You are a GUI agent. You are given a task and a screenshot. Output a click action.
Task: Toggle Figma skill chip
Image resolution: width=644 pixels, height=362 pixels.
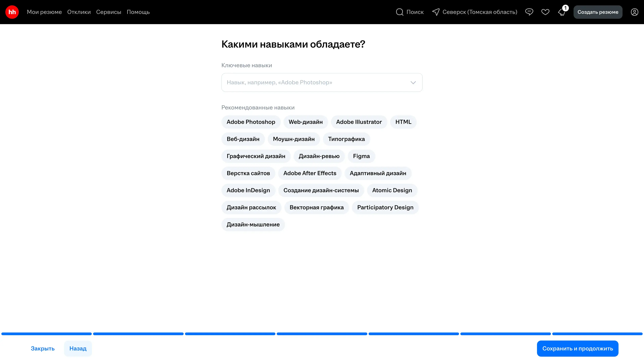[x=361, y=156]
